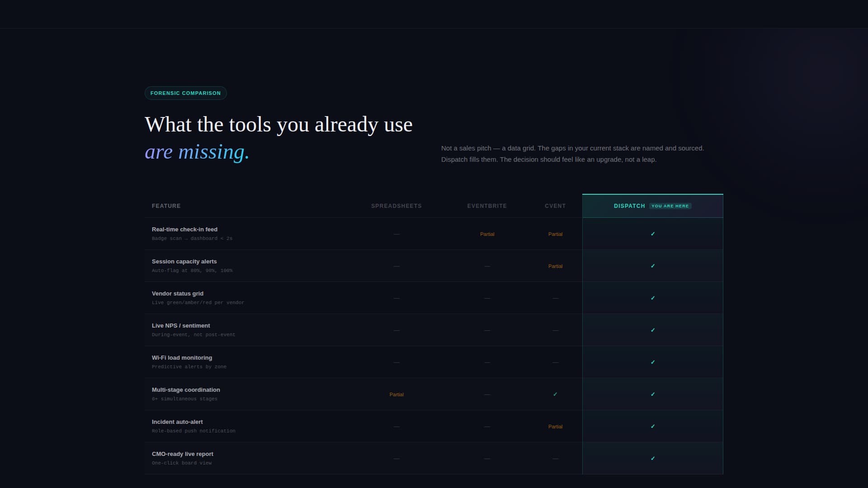Click the Real-time check-in feed row title

click(x=184, y=230)
